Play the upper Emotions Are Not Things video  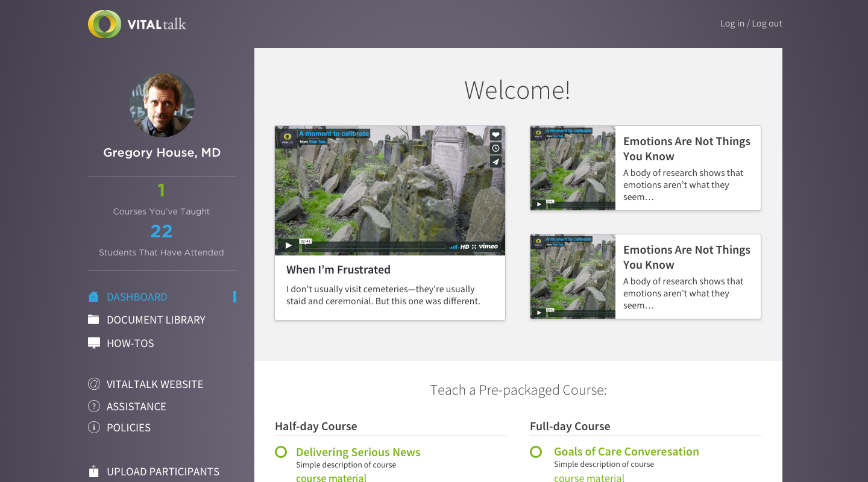coord(539,204)
